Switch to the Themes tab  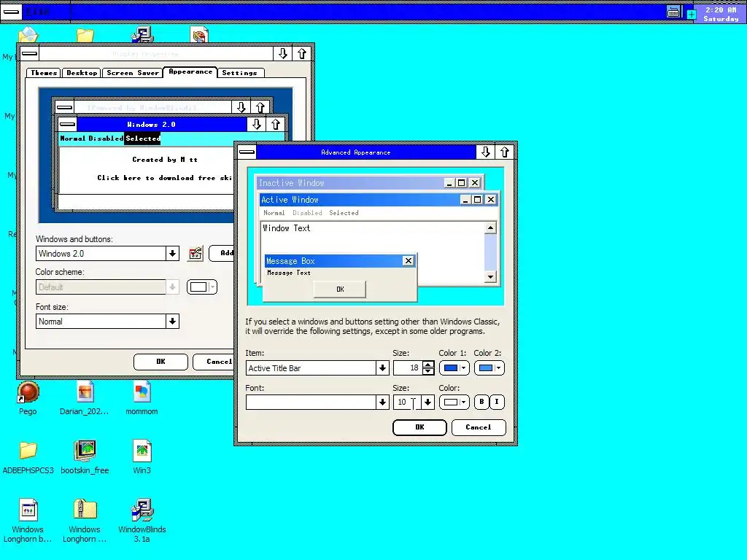[44, 73]
